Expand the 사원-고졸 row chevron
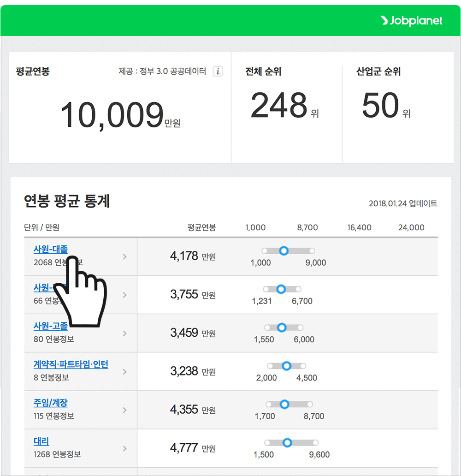 tap(125, 333)
